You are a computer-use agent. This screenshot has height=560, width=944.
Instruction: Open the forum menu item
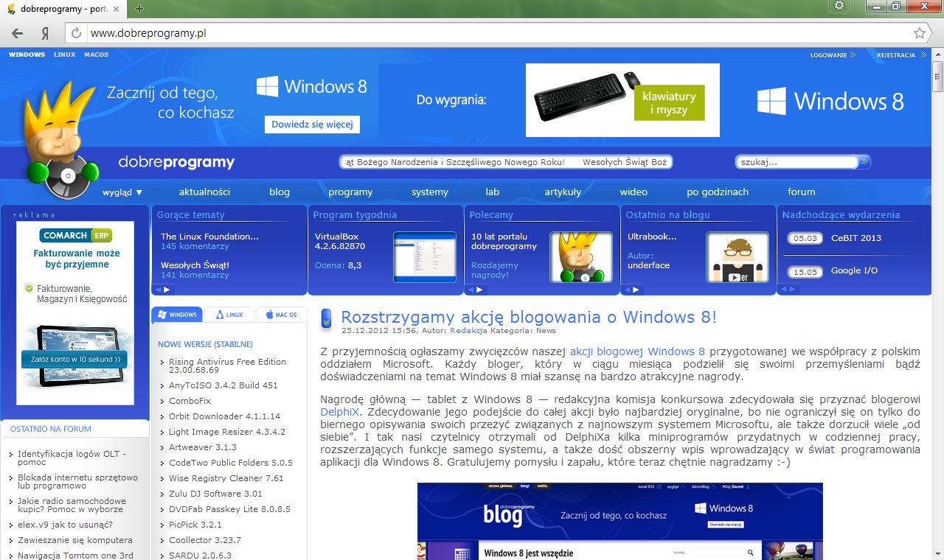pyautogui.click(x=802, y=192)
